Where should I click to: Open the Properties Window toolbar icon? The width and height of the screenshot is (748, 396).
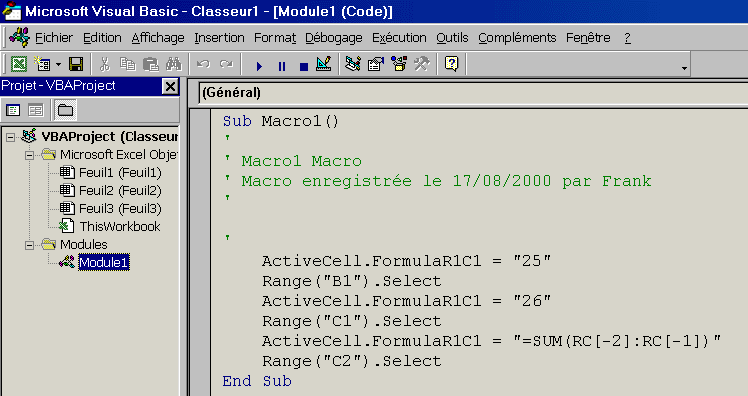(x=376, y=64)
